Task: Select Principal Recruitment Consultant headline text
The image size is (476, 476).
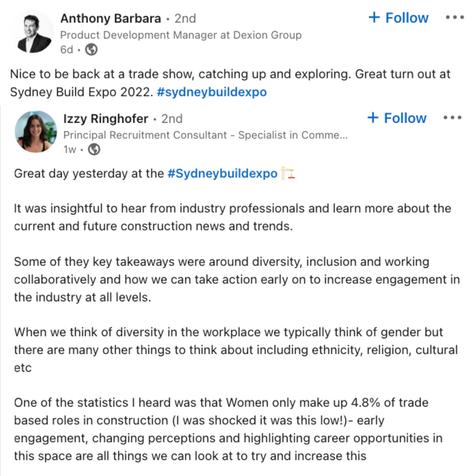Action: point(205,135)
